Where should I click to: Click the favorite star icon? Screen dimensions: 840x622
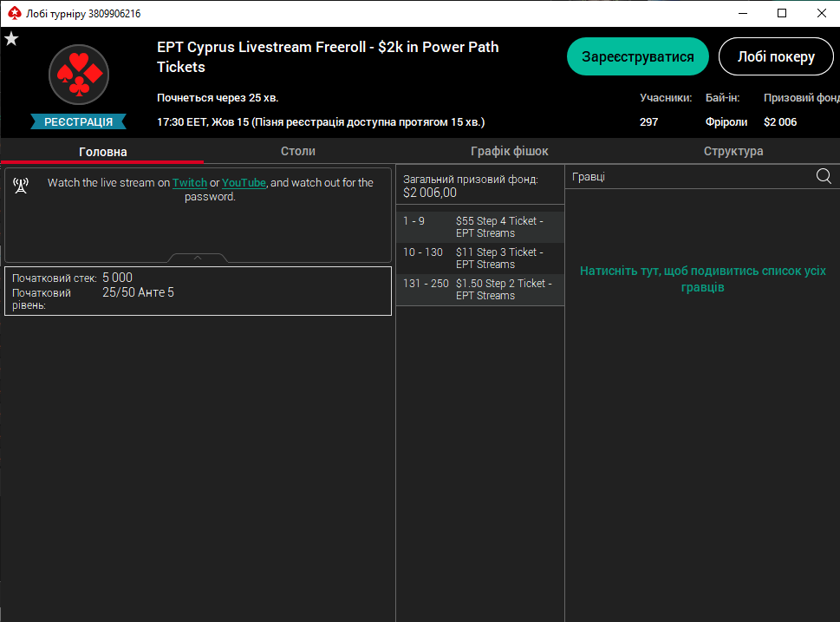(11, 39)
